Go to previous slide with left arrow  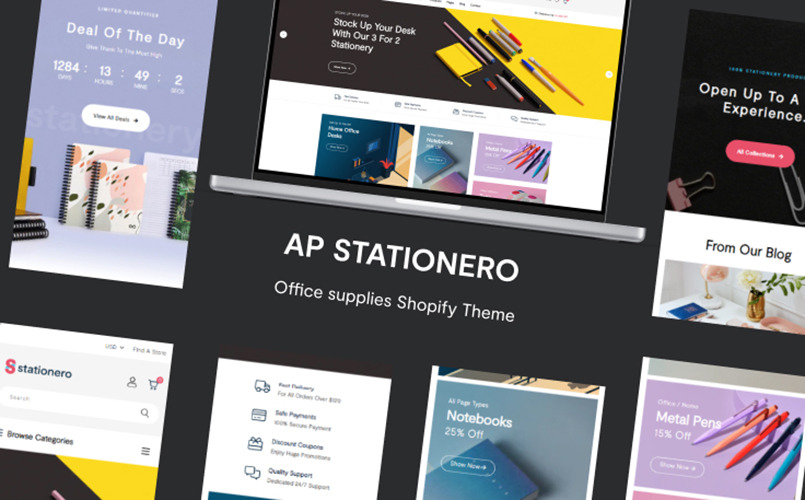283,34
